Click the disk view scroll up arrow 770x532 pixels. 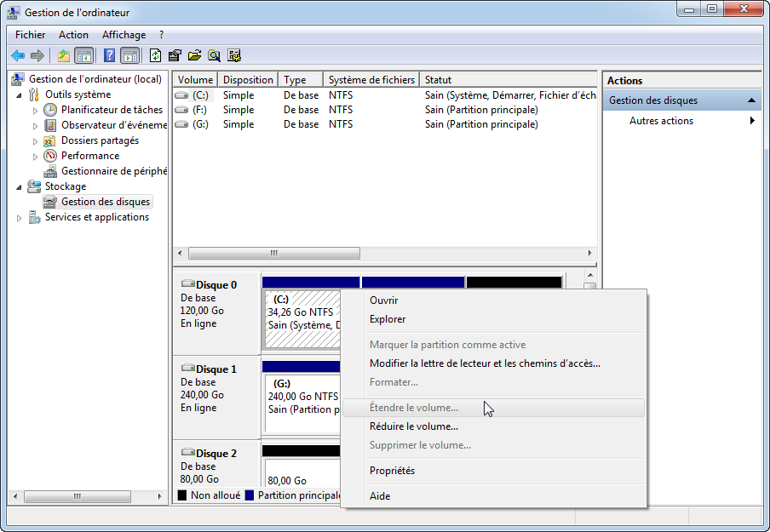[590, 275]
